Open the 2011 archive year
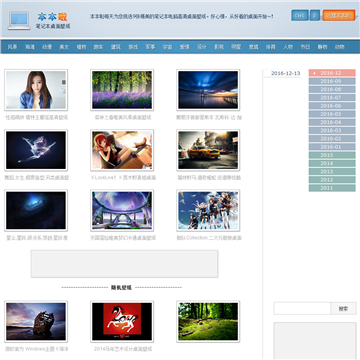 click(x=332, y=188)
